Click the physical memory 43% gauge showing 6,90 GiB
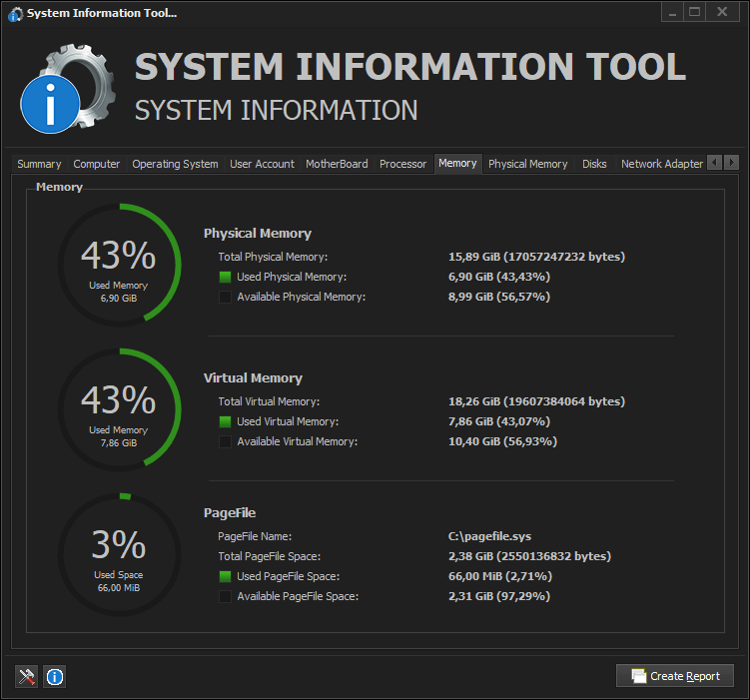750x700 pixels. click(x=119, y=265)
